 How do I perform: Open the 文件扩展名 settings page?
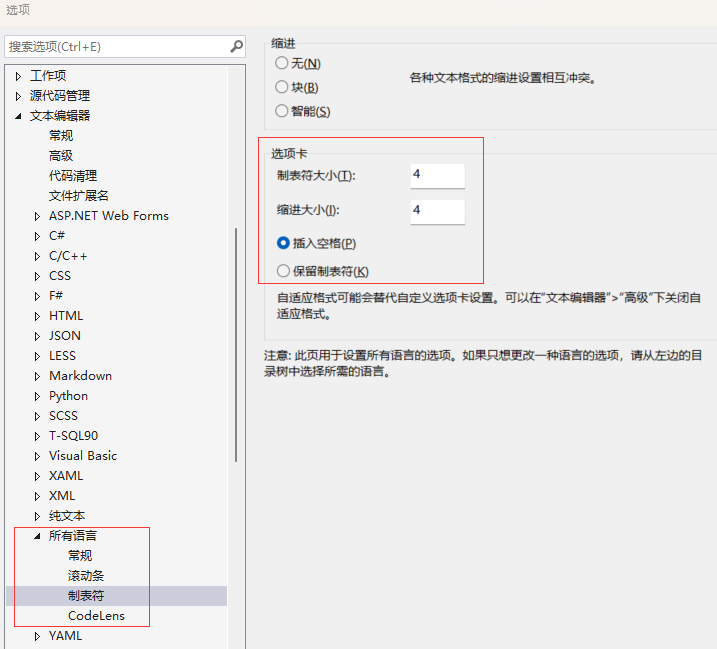coord(79,196)
